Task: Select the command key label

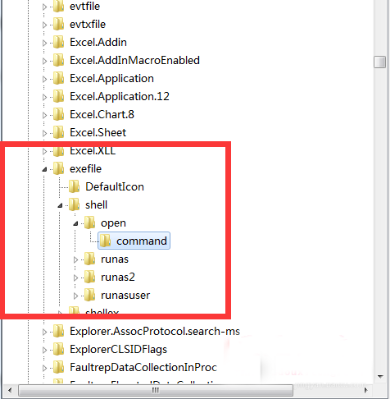Action: [x=141, y=241]
